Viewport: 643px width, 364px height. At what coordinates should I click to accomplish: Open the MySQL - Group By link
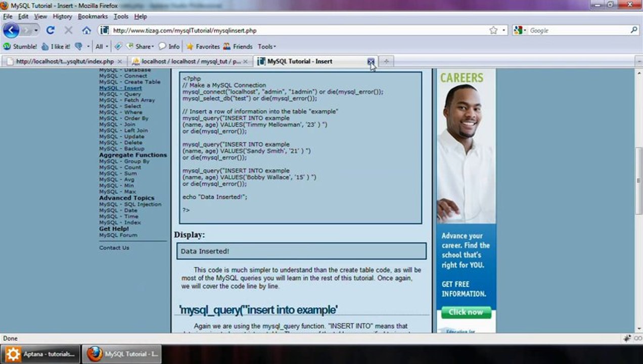[124, 161]
